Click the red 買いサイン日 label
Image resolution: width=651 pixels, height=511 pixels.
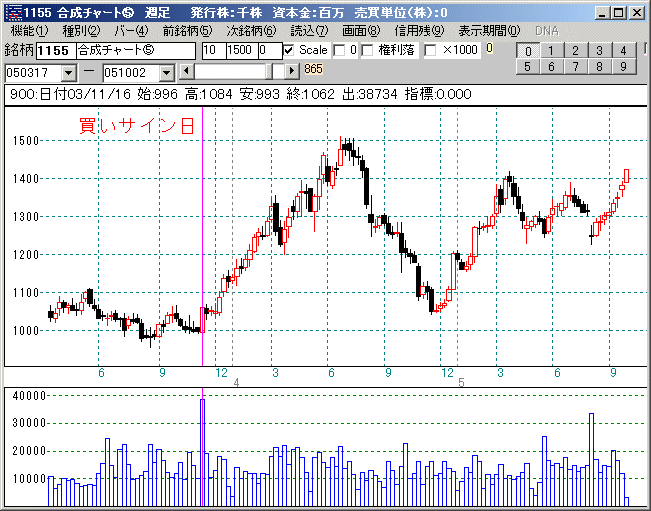tap(137, 126)
